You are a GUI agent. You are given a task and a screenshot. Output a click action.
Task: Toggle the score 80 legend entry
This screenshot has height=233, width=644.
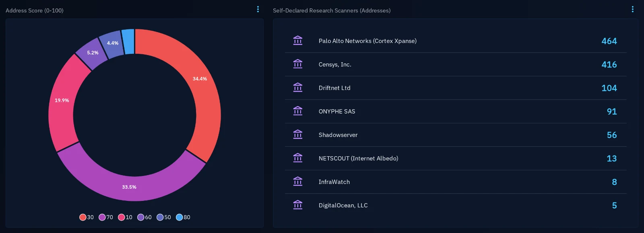(x=183, y=217)
